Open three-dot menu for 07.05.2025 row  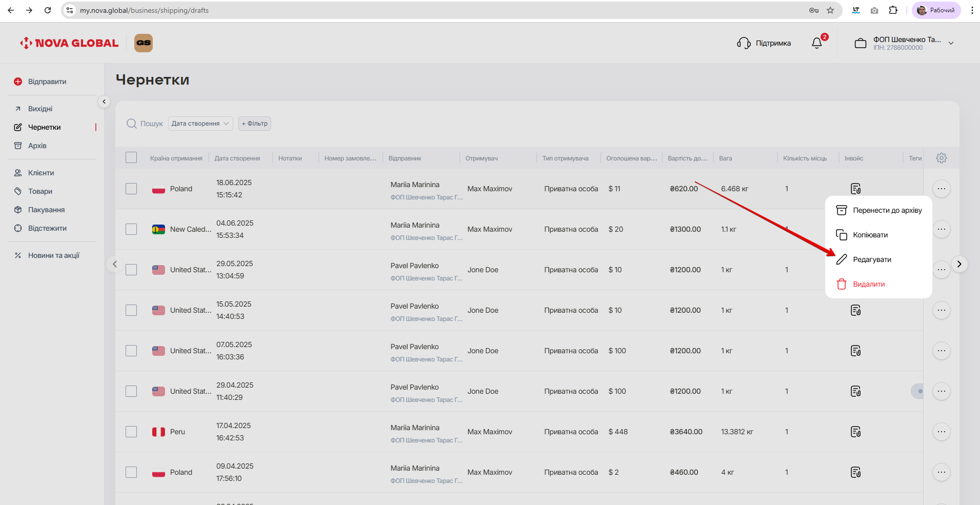click(x=942, y=351)
